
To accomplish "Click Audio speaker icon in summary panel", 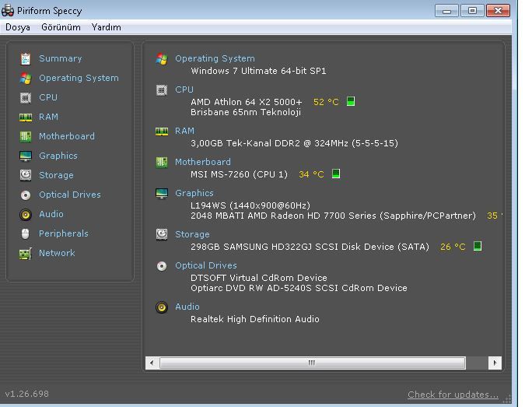I will coord(162,307).
